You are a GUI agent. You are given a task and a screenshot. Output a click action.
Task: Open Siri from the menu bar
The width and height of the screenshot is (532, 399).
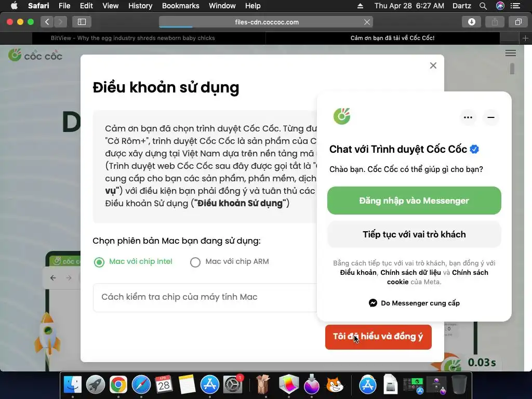pyautogui.click(x=500, y=6)
